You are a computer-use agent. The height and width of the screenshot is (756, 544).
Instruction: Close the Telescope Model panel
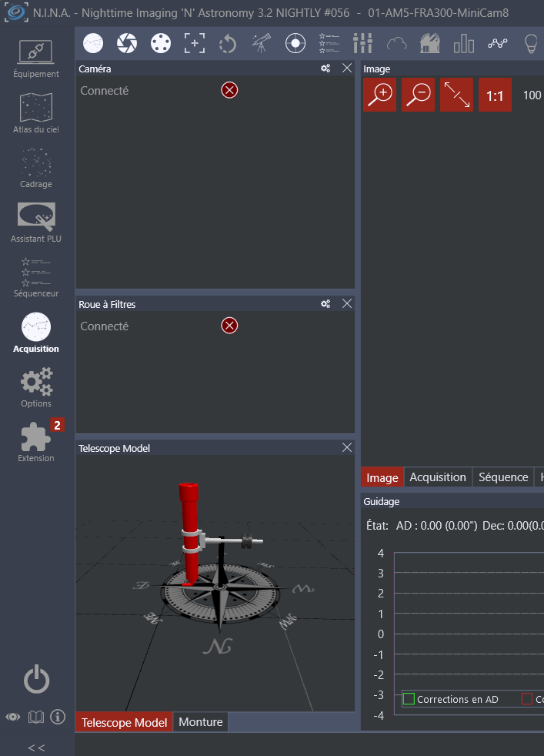coord(347,447)
